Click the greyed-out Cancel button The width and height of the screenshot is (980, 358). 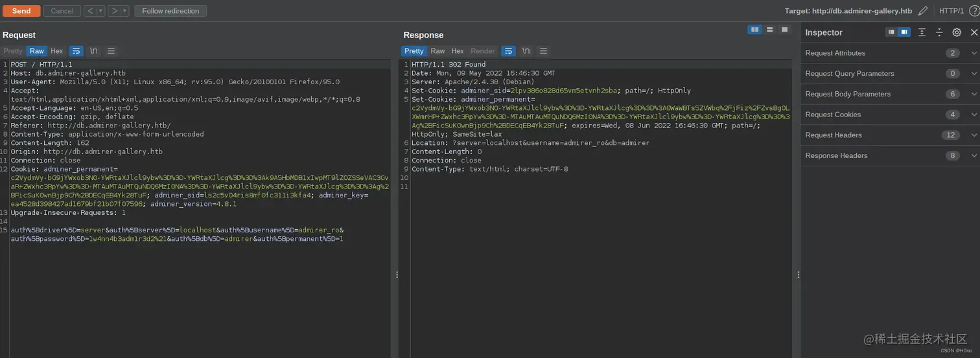pos(62,11)
